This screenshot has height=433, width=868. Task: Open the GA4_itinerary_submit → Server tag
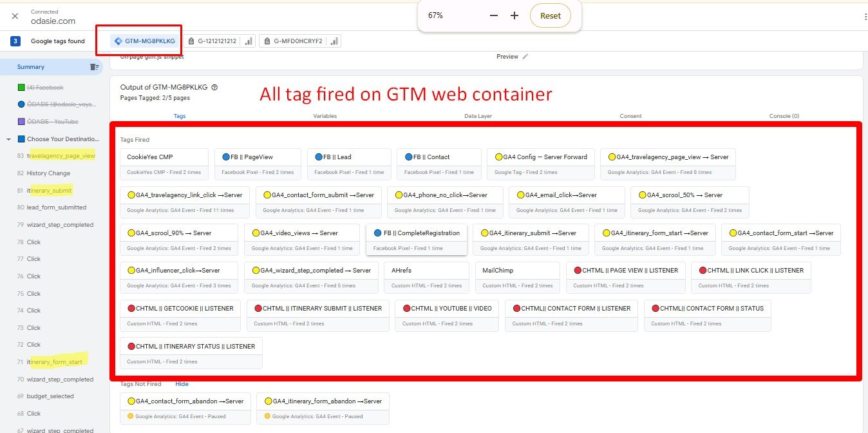pyautogui.click(x=531, y=240)
